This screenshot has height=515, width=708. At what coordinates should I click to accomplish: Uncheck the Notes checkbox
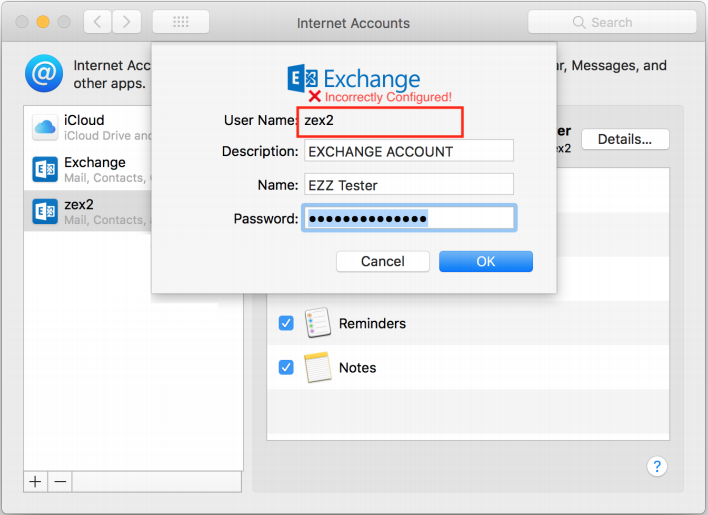[286, 367]
